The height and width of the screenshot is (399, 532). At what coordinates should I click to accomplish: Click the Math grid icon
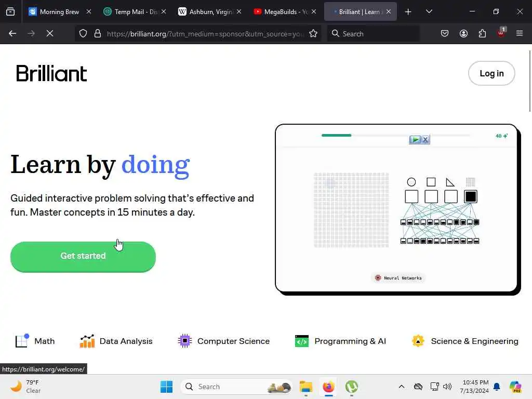coord(22,341)
